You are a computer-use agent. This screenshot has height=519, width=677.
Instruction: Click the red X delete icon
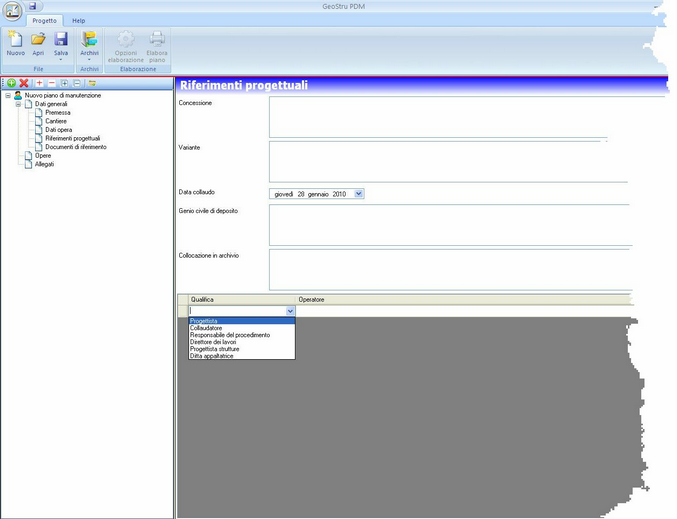(24, 83)
